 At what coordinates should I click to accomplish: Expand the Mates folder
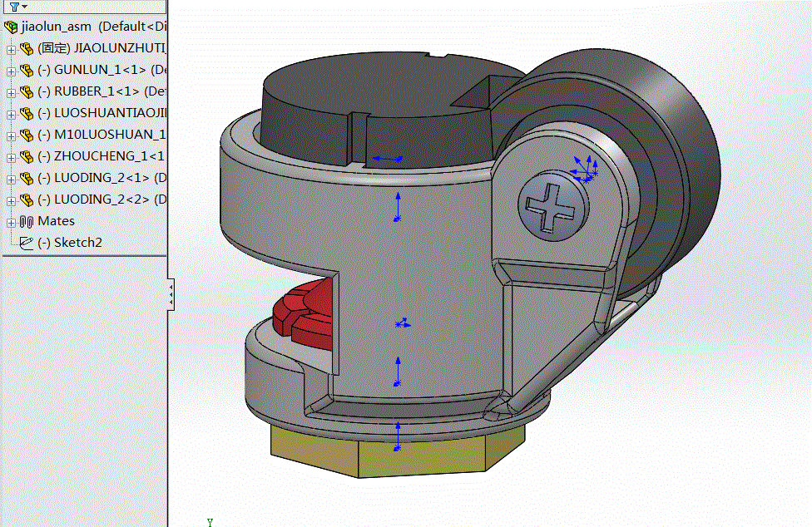[11, 222]
